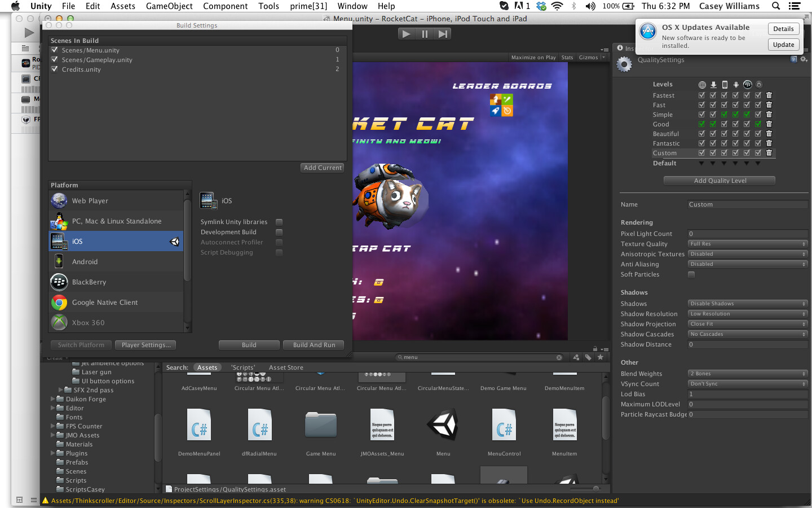Screen dimensions: 812x508
Task: Open the Component menu
Action: [226, 6]
